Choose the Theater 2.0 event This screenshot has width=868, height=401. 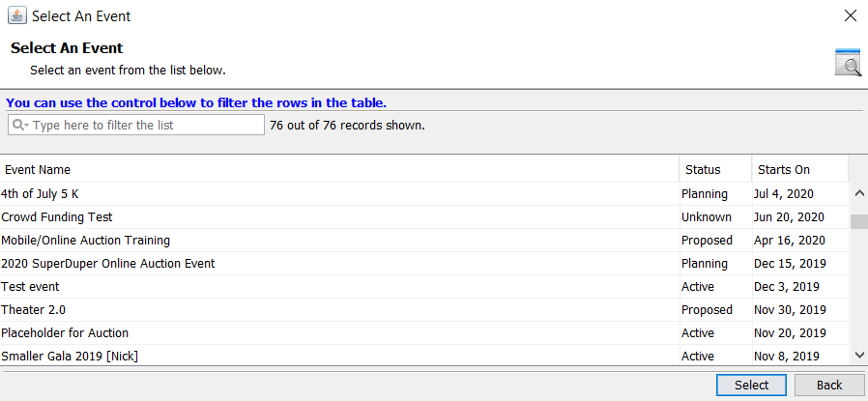click(424, 310)
